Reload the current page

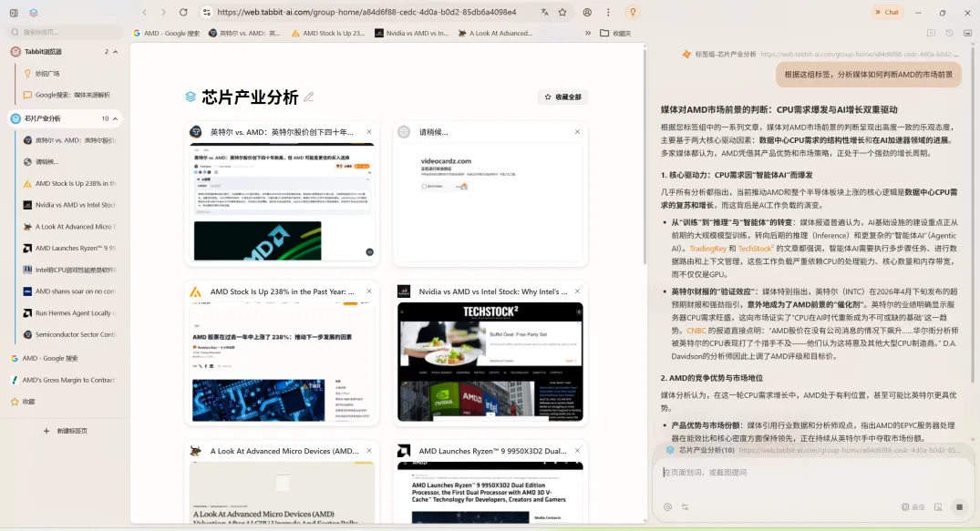[183, 12]
